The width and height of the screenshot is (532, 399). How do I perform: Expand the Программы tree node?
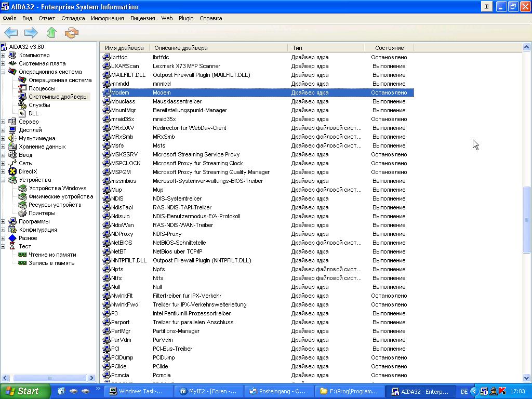click(3, 221)
